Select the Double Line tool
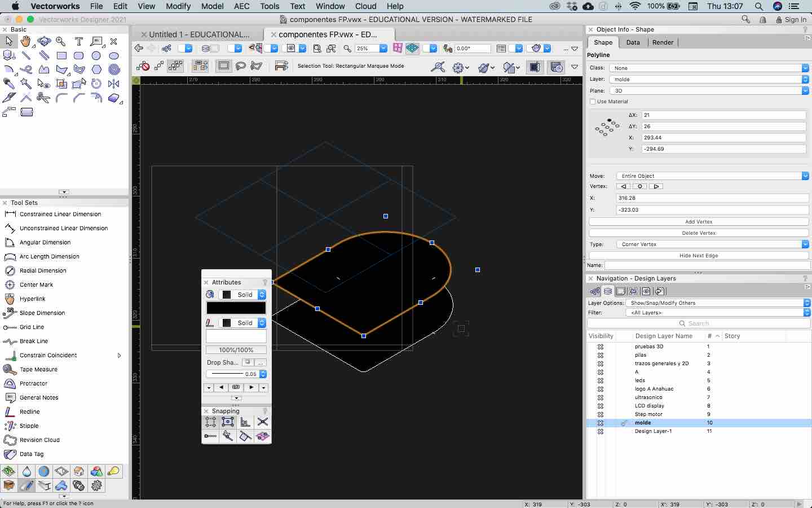812x508 pixels. tap(43, 55)
